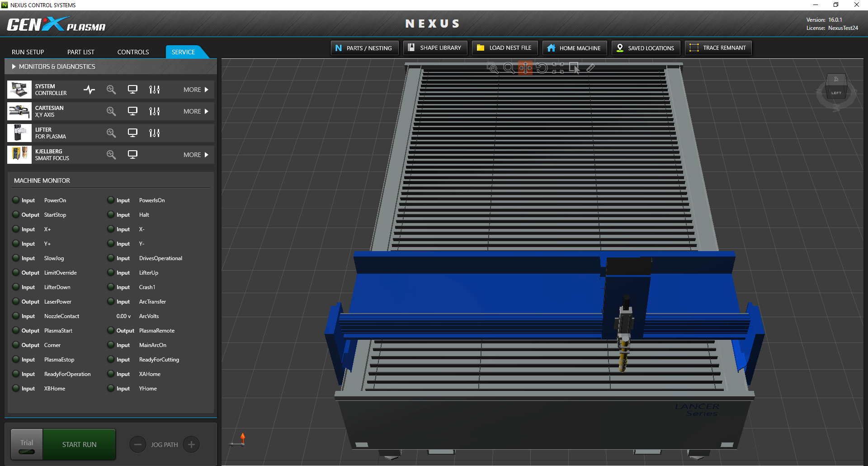The width and height of the screenshot is (868, 466).
Task: Click the Home Machine button
Action: [574, 48]
